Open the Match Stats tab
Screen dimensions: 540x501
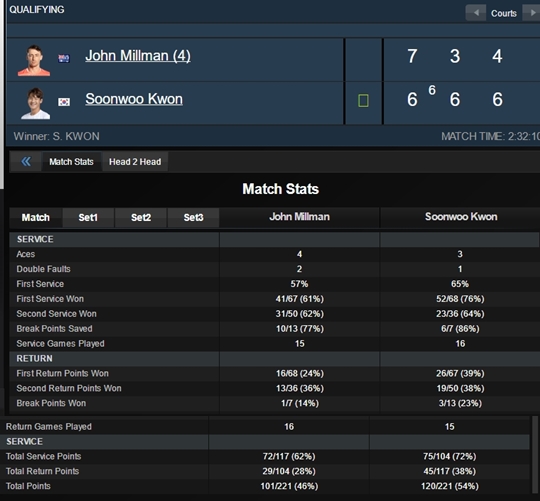[71, 161]
